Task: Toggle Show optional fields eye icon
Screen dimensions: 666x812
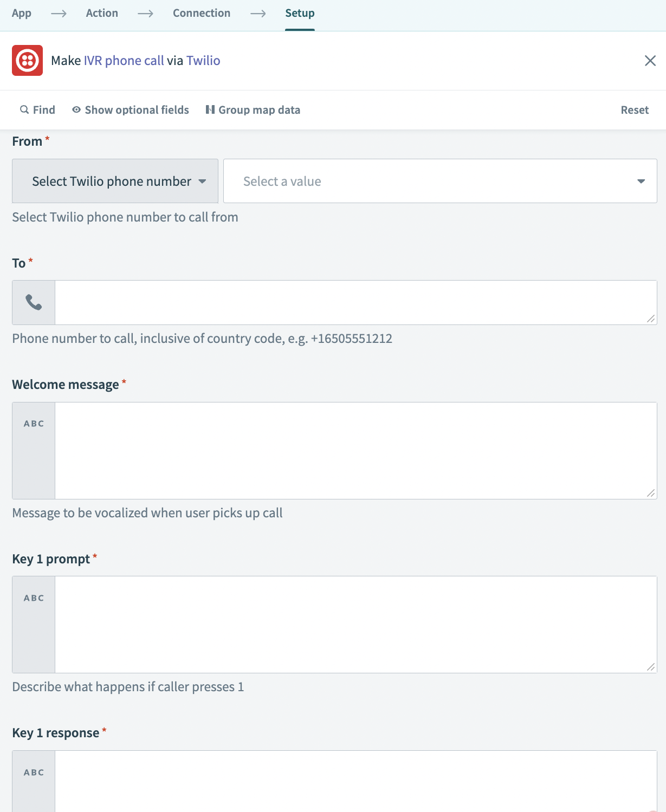Action: [x=76, y=110]
